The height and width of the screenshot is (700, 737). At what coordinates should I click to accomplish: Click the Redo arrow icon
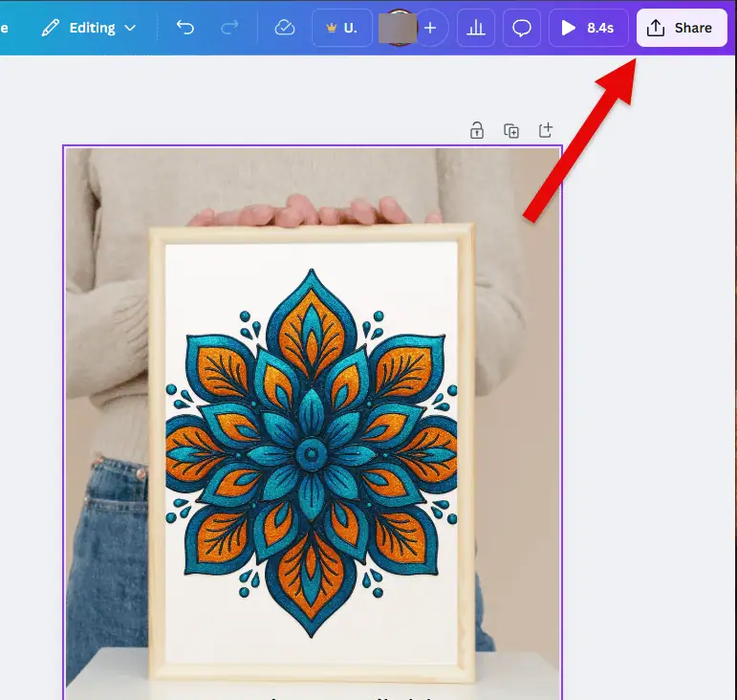point(229,28)
